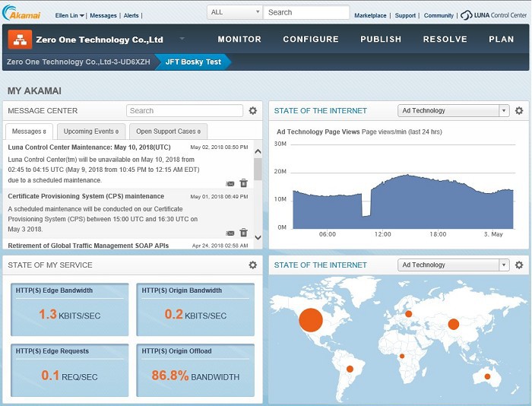
Task: Open settings gear for Page Views chart panel
Action: click(519, 111)
